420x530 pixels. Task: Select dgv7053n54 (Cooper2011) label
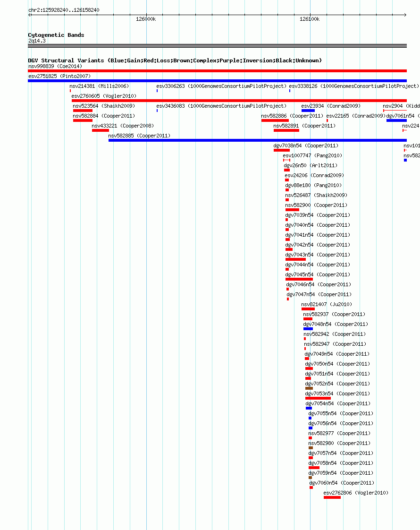pyautogui.click(x=337, y=393)
